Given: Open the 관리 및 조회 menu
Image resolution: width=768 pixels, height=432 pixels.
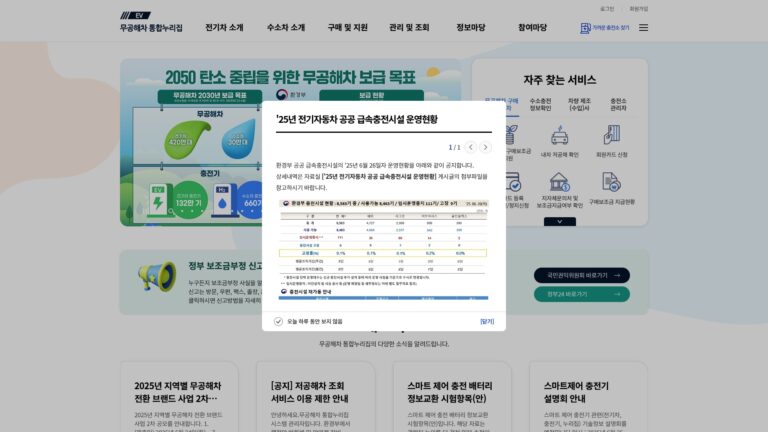Looking at the screenshot, I should point(409,27).
